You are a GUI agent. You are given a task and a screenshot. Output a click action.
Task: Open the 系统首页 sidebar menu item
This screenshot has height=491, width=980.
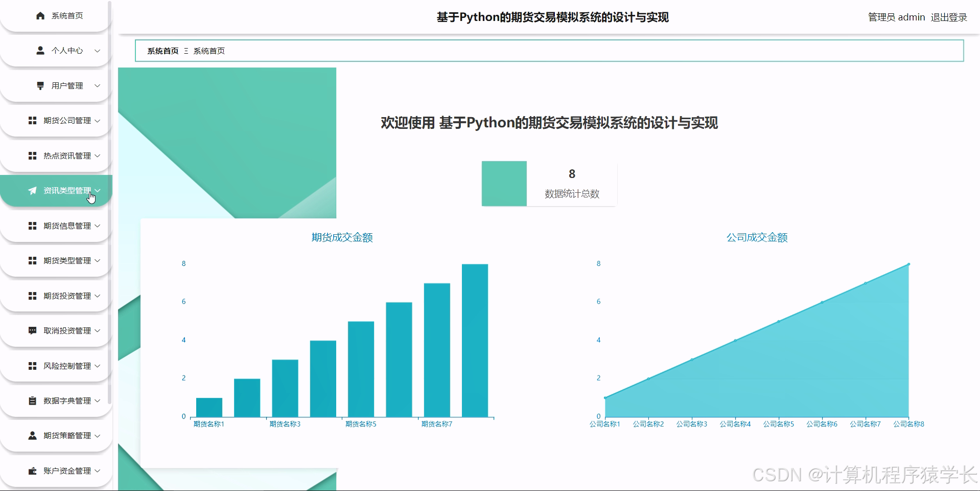(55, 16)
